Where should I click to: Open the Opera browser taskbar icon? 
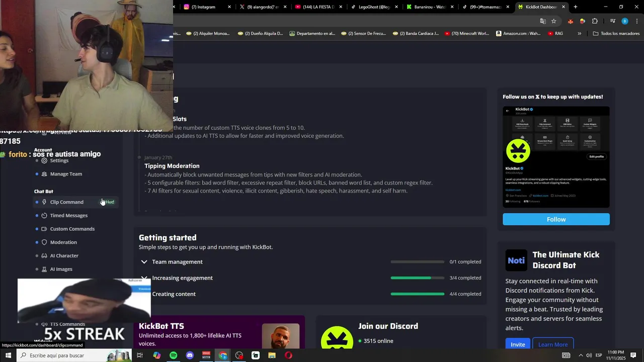(x=288, y=355)
